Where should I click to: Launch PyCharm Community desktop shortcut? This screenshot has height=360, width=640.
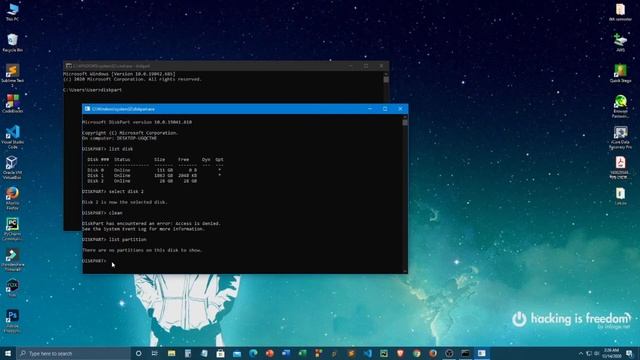coord(12,229)
